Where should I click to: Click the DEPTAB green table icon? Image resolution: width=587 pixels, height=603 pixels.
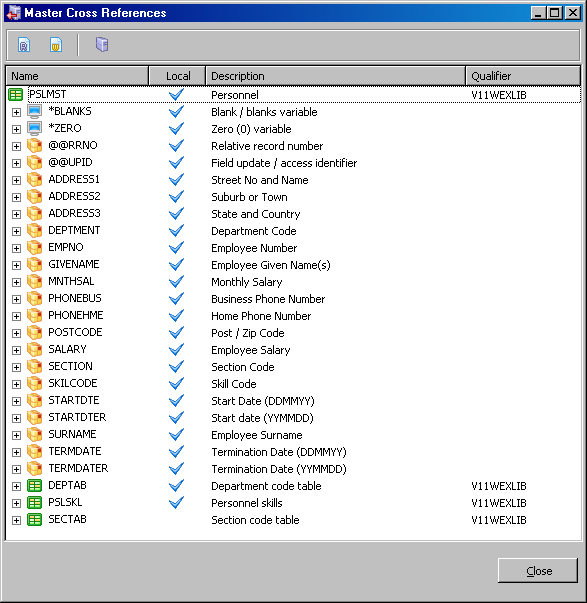pos(35,486)
